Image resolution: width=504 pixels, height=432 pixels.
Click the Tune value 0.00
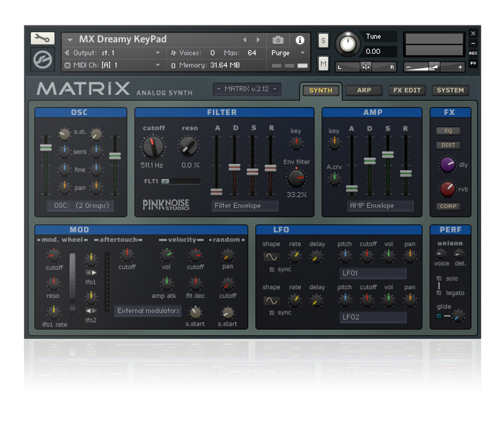(373, 52)
